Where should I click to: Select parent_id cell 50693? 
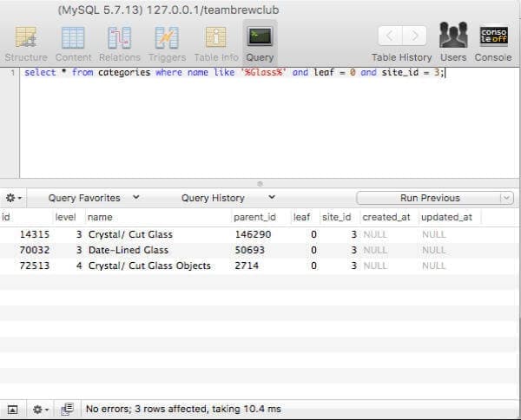click(x=250, y=250)
